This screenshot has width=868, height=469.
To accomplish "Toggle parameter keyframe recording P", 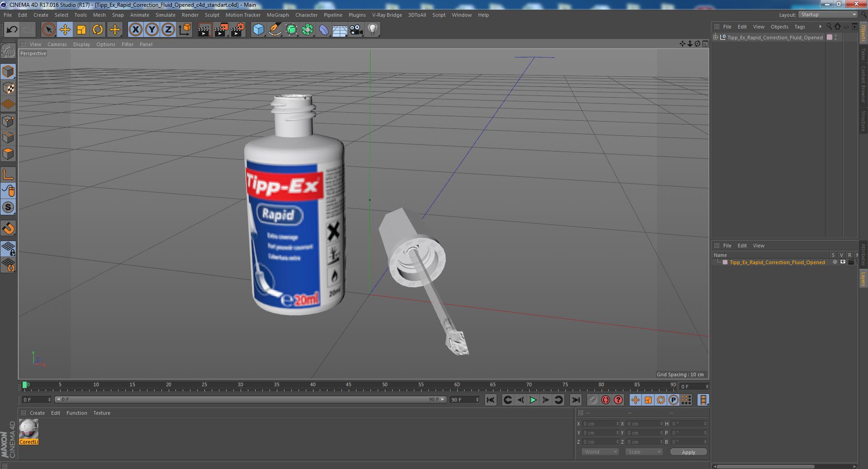I will [673, 400].
